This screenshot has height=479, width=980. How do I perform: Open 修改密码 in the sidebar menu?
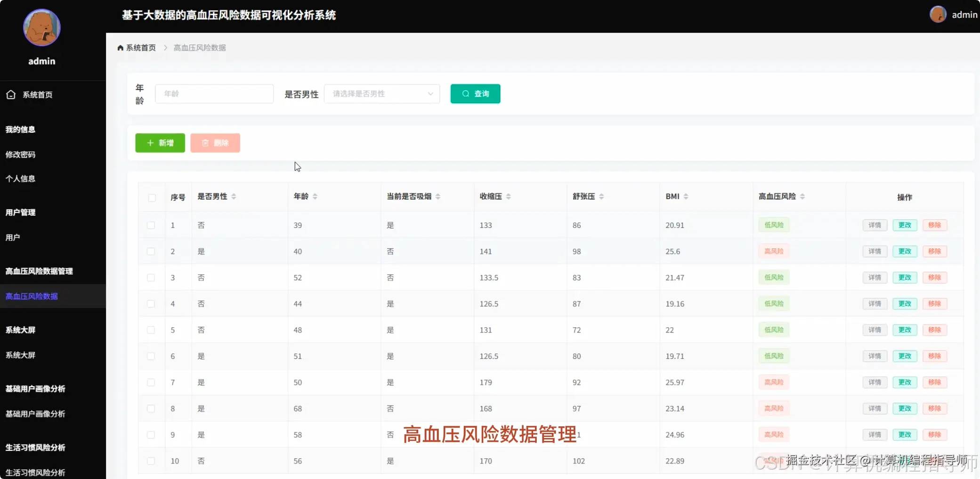point(20,154)
